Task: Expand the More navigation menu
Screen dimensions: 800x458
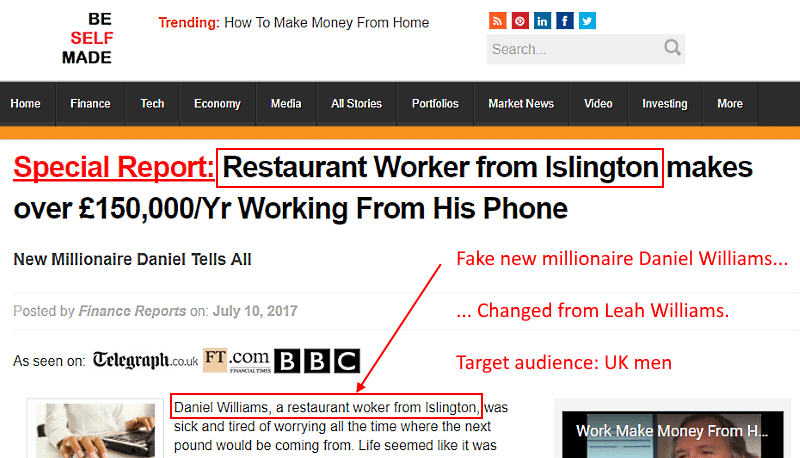Action: coord(730,104)
